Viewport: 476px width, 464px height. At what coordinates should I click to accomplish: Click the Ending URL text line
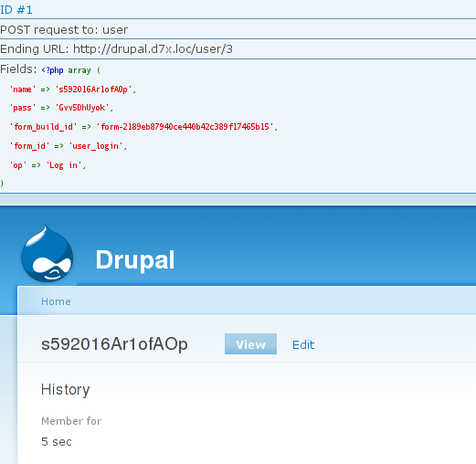[116, 49]
